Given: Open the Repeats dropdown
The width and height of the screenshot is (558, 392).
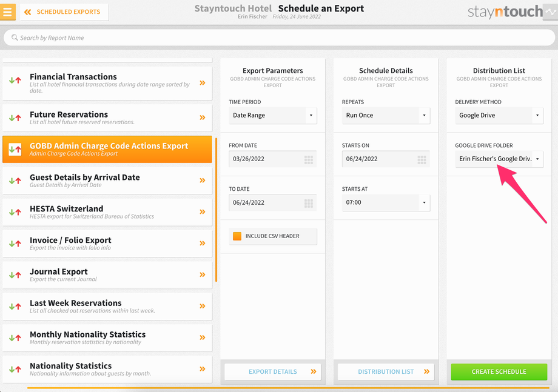Looking at the screenshot, I should (x=386, y=115).
